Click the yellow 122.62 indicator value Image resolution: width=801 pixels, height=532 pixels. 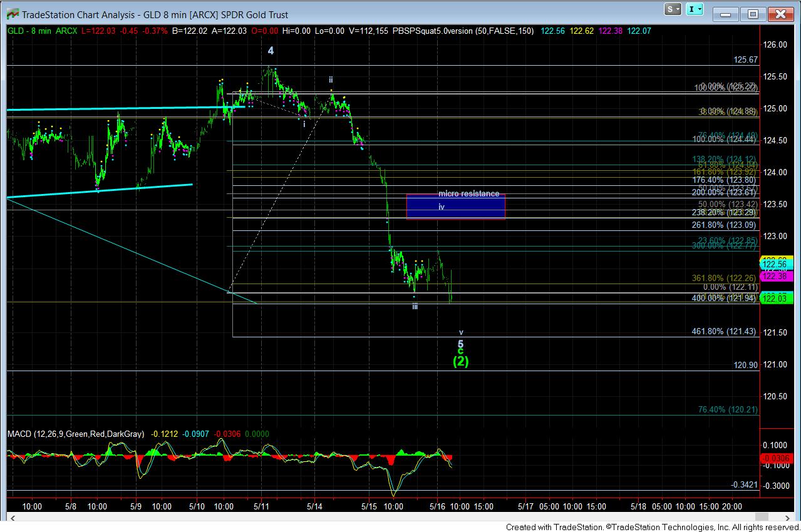pyautogui.click(x=581, y=30)
